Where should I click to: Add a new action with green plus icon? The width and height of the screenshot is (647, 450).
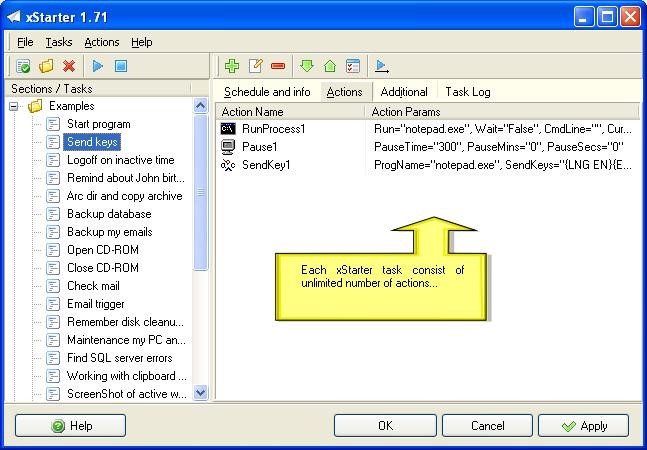tap(232, 67)
